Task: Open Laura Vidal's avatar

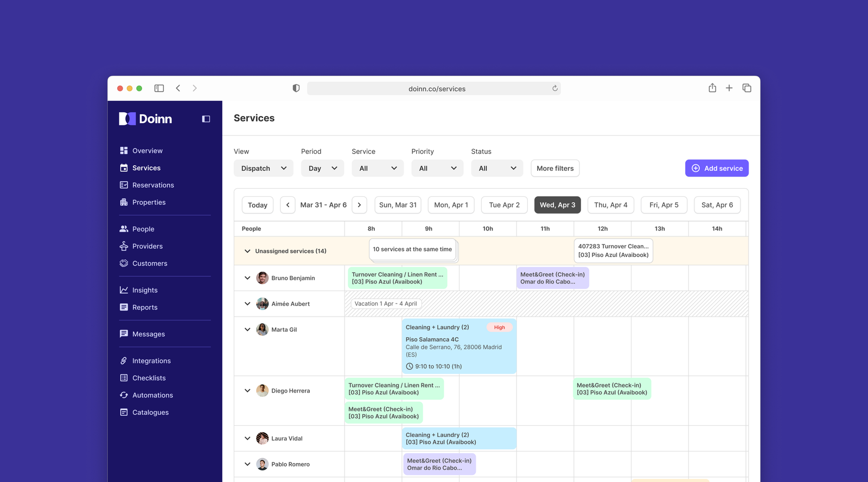Action: click(263, 439)
